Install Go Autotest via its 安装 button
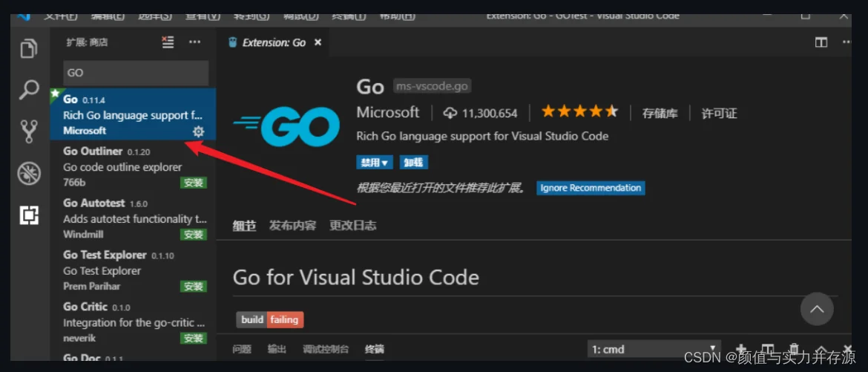This screenshot has height=372, width=868. click(x=194, y=235)
